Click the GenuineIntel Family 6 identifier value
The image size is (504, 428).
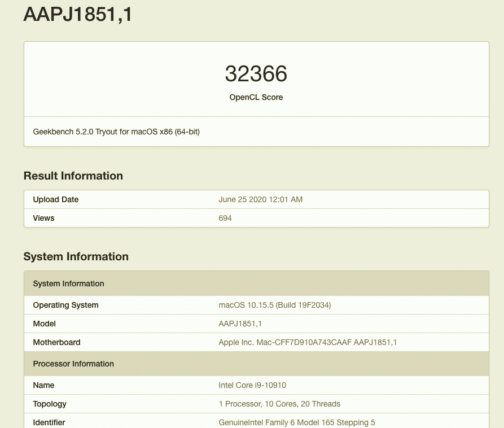296,422
